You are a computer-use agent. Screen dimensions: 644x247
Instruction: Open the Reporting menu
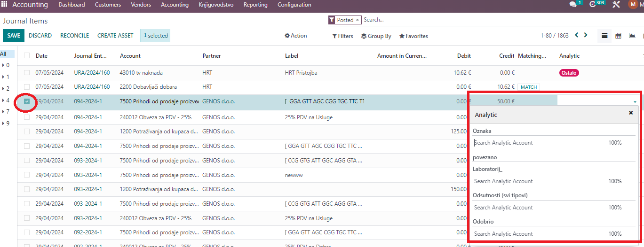tap(255, 5)
